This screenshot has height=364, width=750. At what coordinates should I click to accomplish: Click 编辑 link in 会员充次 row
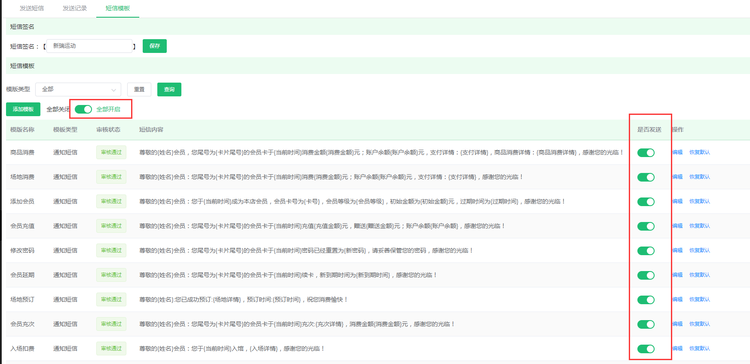coord(677,324)
